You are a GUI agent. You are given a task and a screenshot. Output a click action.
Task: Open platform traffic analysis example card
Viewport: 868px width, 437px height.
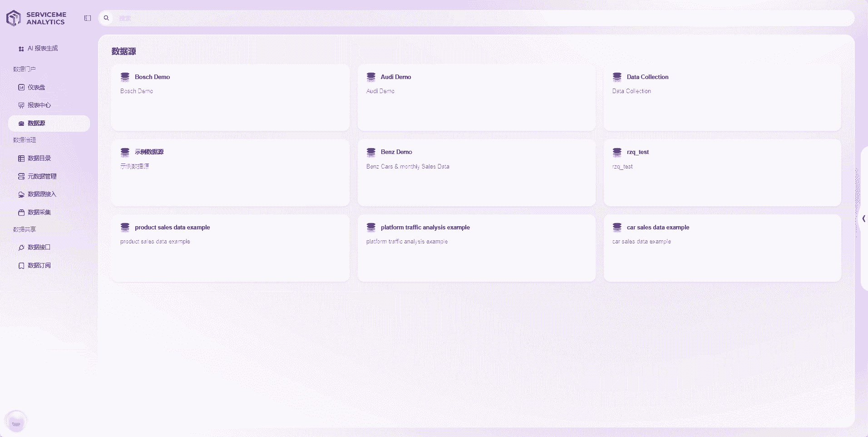tap(476, 248)
